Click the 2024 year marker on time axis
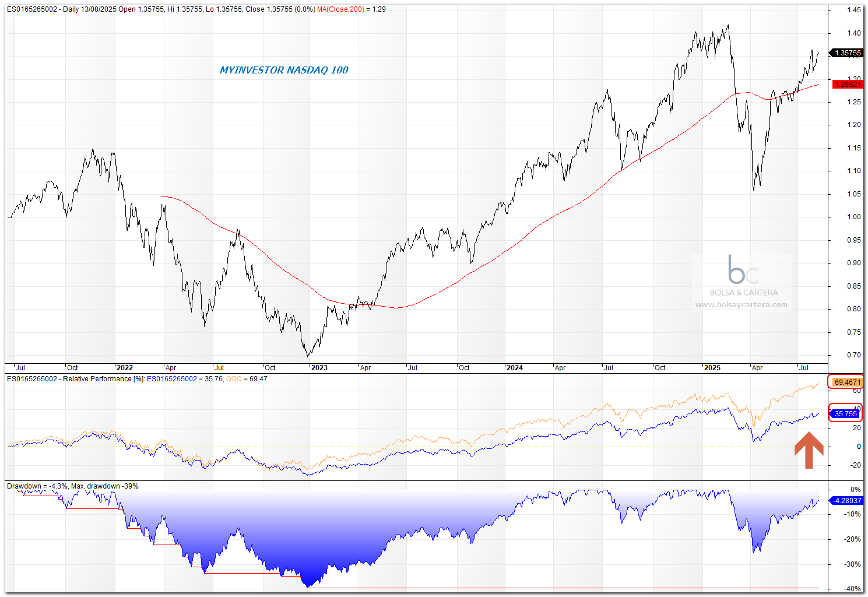868x597 pixels. tap(515, 368)
